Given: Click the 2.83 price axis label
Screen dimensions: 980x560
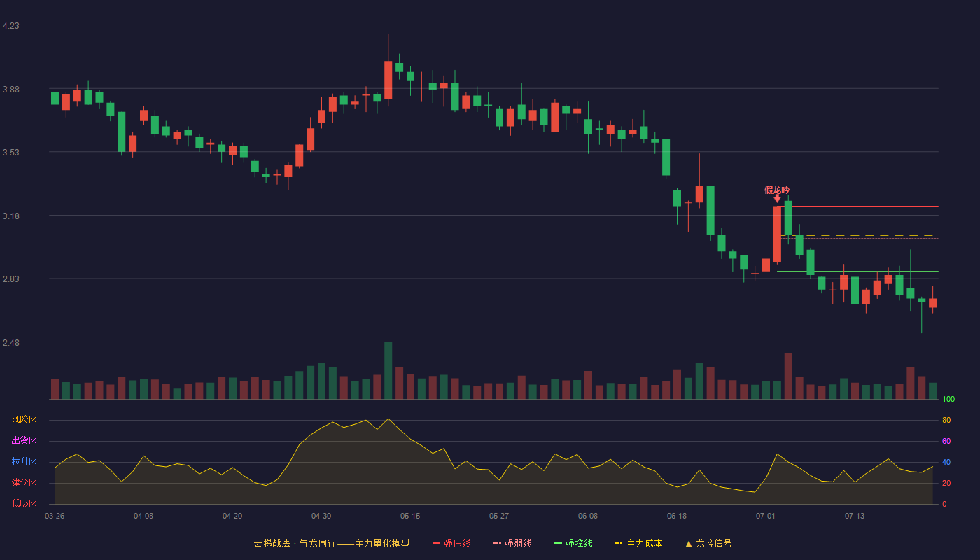Looking at the screenshot, I should 11,279.
